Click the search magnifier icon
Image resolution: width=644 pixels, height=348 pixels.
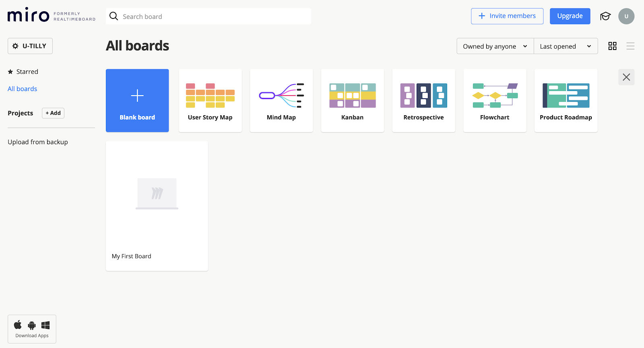tap(114, 16)
